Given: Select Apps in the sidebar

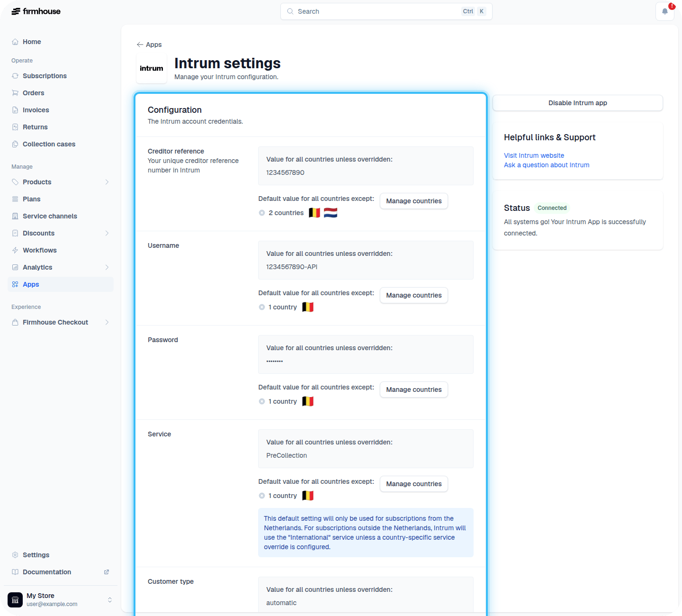Looking at the screenshot, I should click(x=61, y=284).
